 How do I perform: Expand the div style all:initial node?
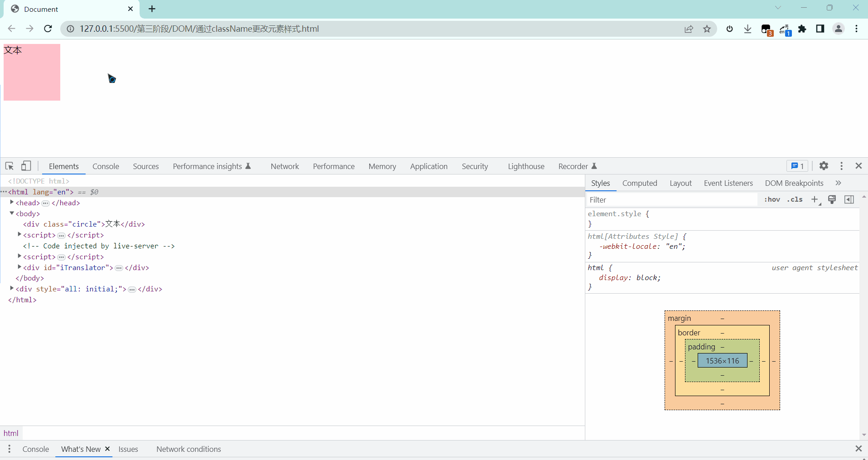(x=12, y=288)
